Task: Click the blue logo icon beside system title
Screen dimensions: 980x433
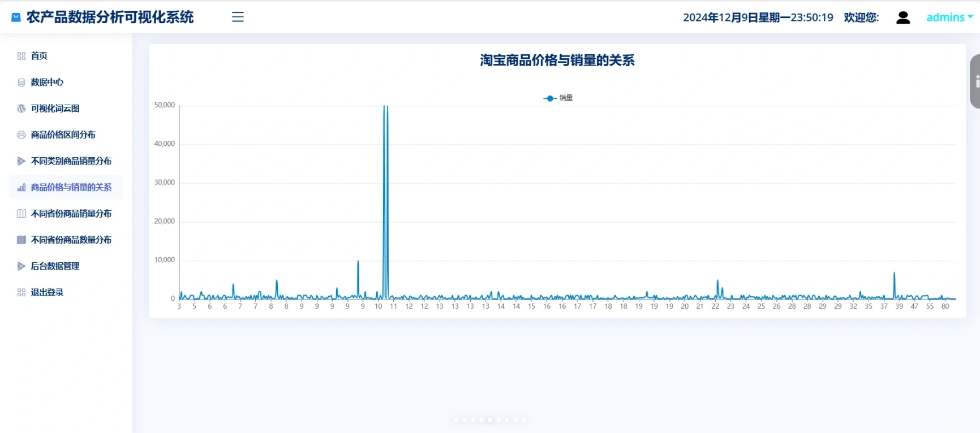Action: [16, 18]
